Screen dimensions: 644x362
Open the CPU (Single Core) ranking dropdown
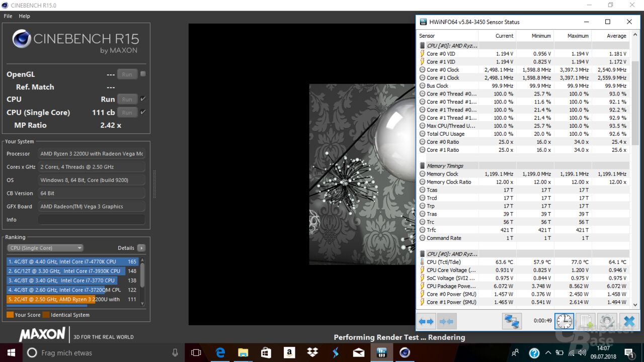tap(45, 248)
